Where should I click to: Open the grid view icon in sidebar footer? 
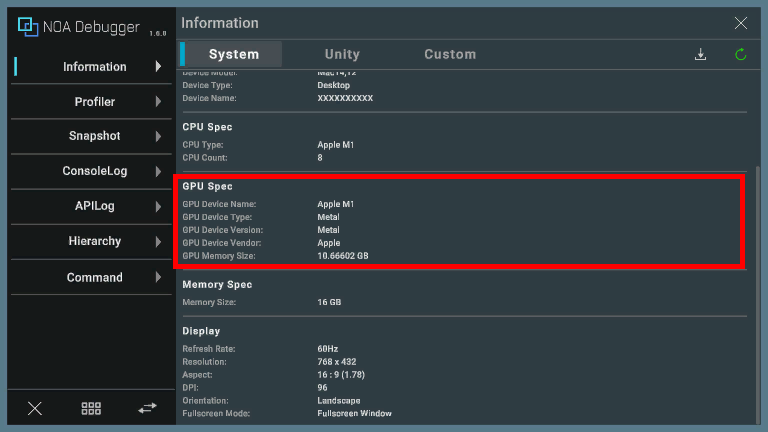(91, 408)
